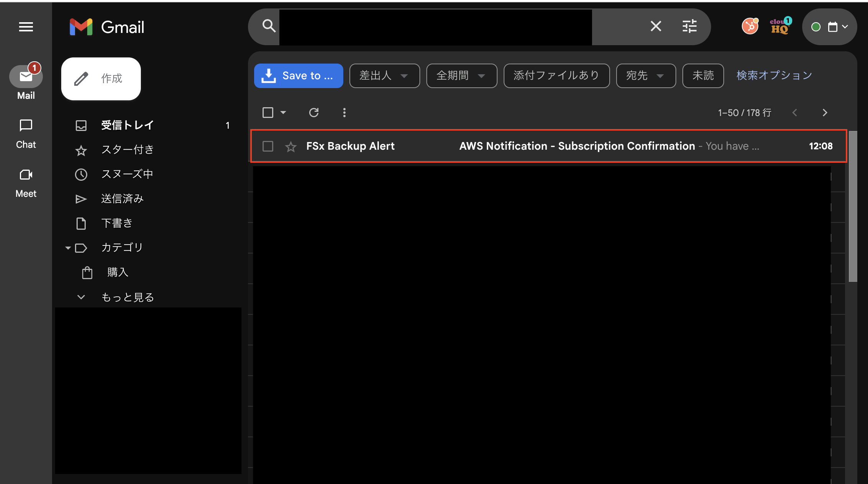
Task: Go to the next page of emails
Action: click(x=825, y=112)
